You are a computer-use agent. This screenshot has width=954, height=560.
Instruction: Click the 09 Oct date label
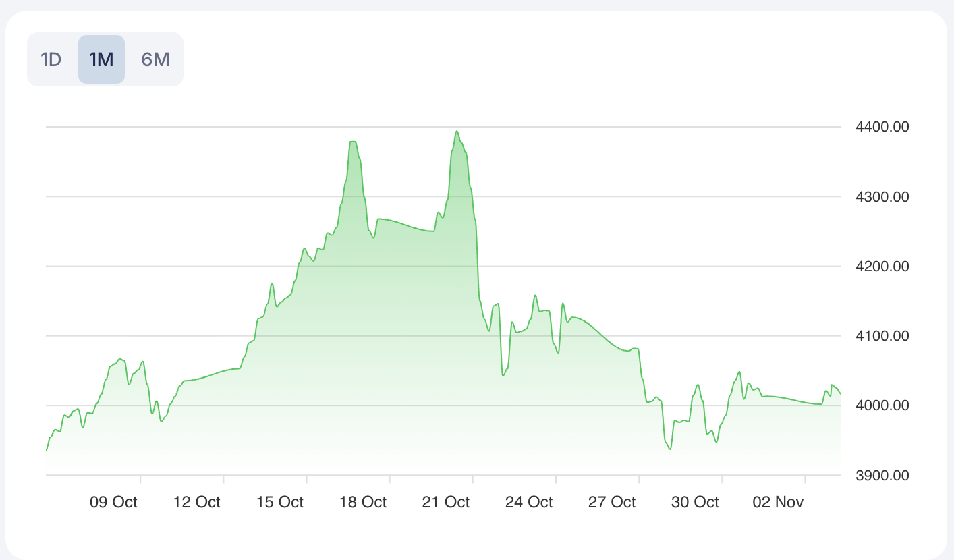coord(113,502)
